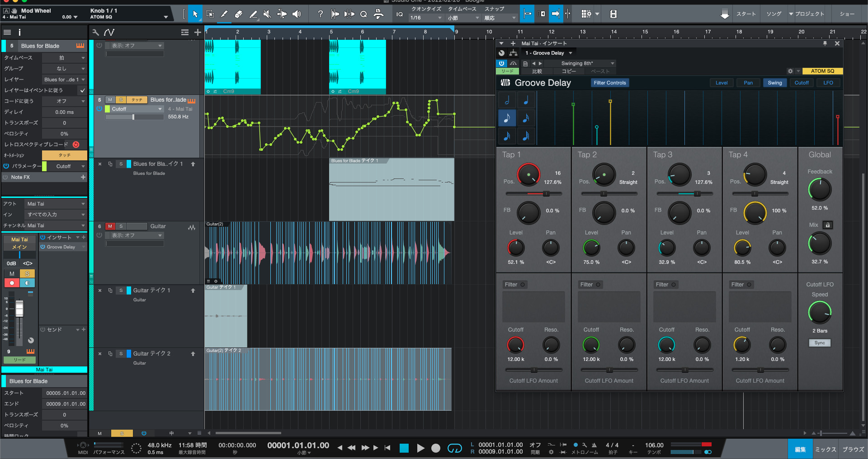Toggle Groove Delay plugin power button
Image resolution: width=868 pixels, height=459 pixels.
click(x=501, y=64)
